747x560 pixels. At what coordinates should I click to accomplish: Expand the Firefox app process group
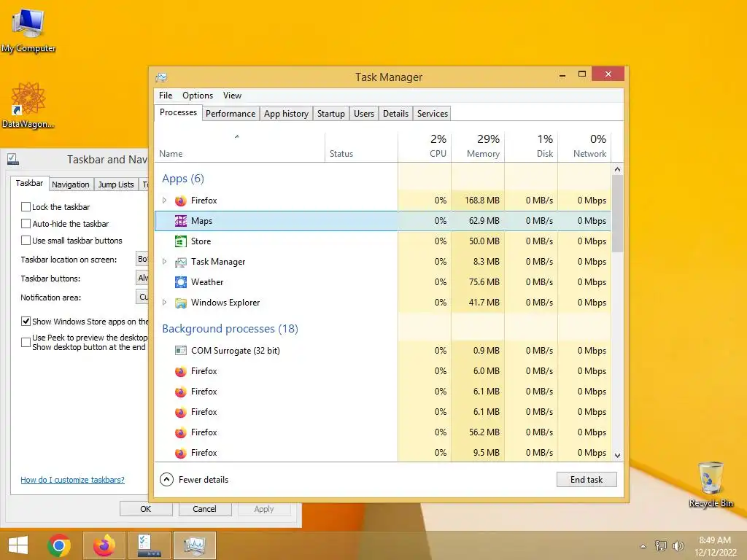click(x=164, y=201)
